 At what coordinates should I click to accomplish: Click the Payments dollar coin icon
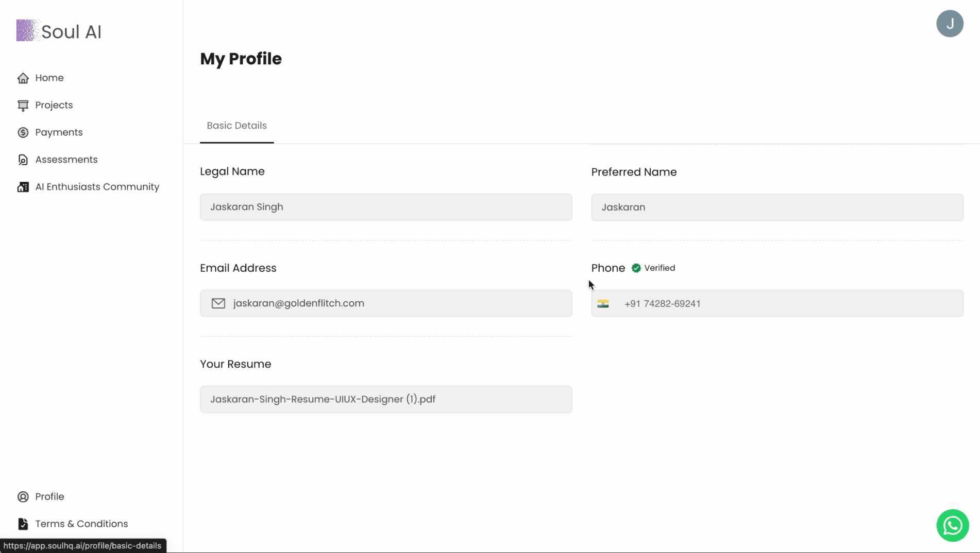(x=23, y=132)
